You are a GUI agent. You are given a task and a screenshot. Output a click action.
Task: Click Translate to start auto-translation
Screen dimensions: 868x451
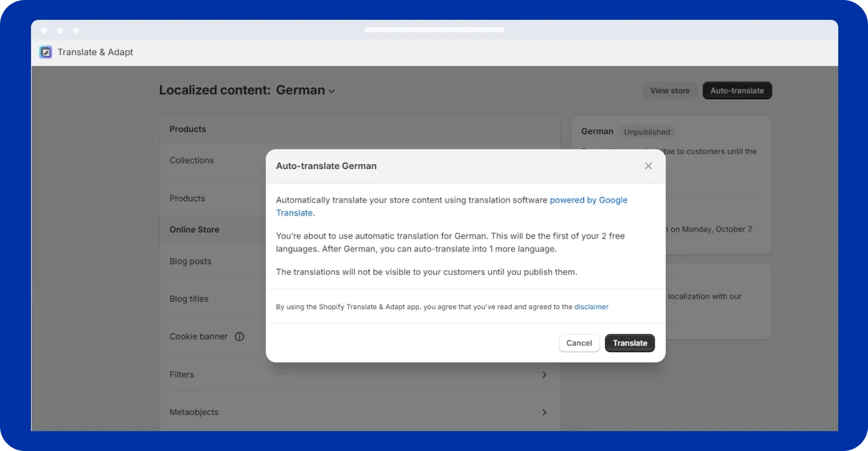pos(629,343)
